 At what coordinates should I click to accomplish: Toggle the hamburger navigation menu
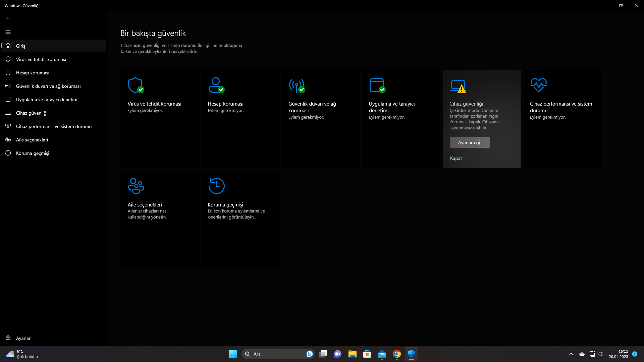[x=8, y=32]
